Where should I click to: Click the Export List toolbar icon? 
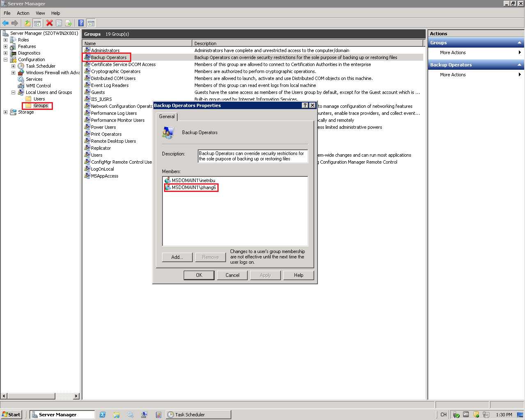pos(68,23)
